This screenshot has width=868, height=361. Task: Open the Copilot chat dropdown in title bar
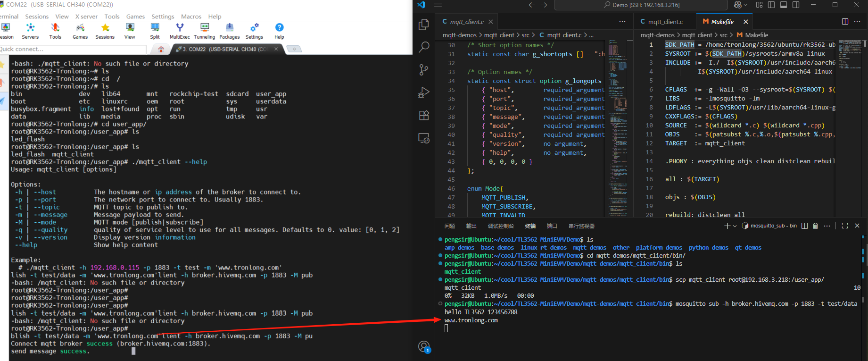pyautogui.click(x=745, y=5)
